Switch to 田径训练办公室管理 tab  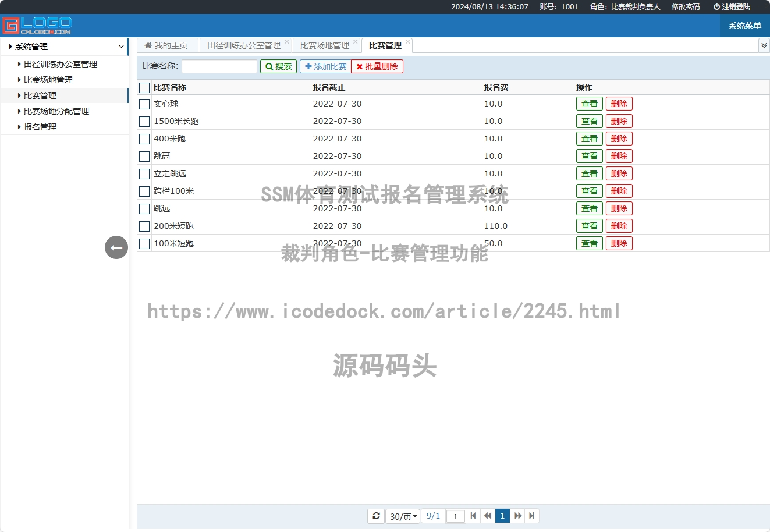[244, 45]
